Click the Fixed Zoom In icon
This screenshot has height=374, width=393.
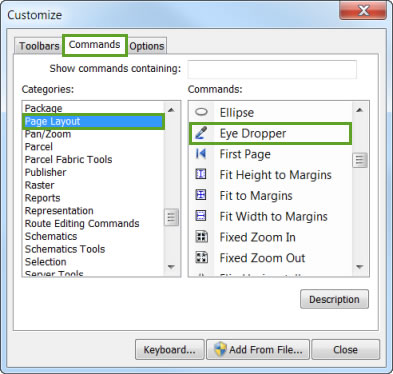point(201,237)
